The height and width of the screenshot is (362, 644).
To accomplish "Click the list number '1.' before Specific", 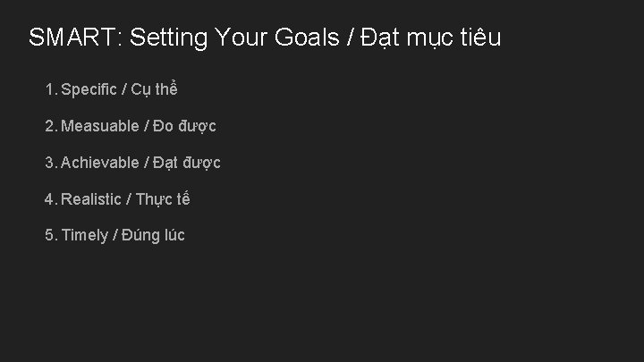I will (x=50, y=90).
